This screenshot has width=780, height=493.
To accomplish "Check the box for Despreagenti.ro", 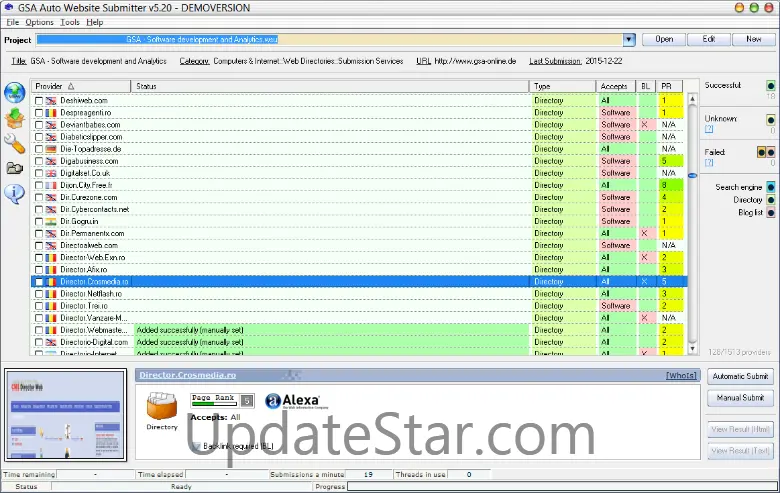I will coord(39,112).
